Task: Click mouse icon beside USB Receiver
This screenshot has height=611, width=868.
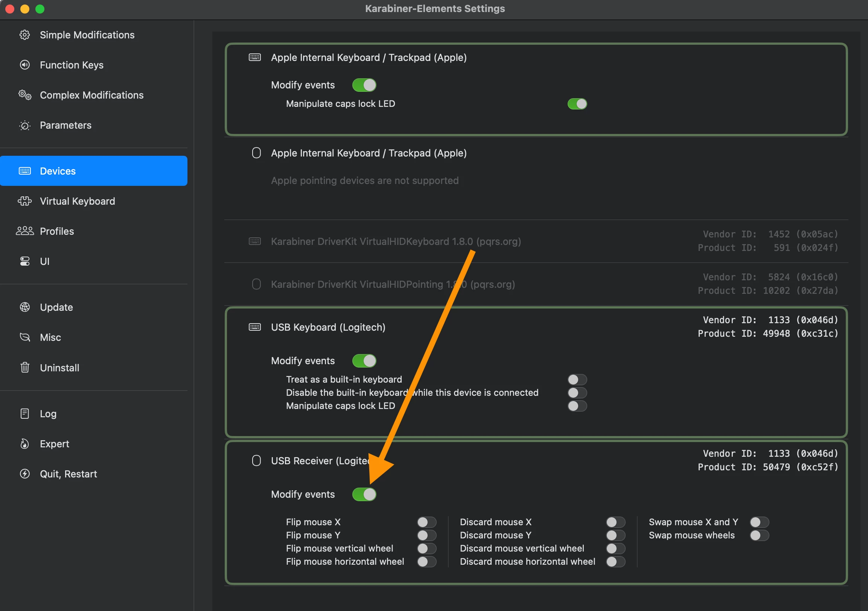Action: tap(256, 460)
